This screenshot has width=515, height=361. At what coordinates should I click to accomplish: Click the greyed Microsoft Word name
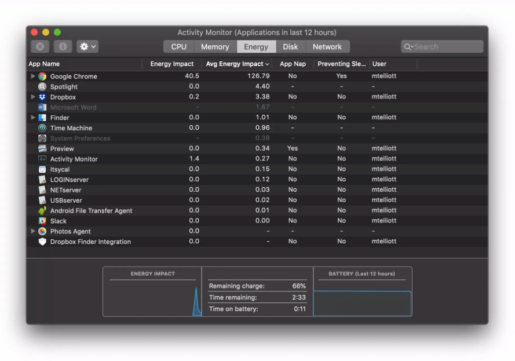tap(73, 107)
